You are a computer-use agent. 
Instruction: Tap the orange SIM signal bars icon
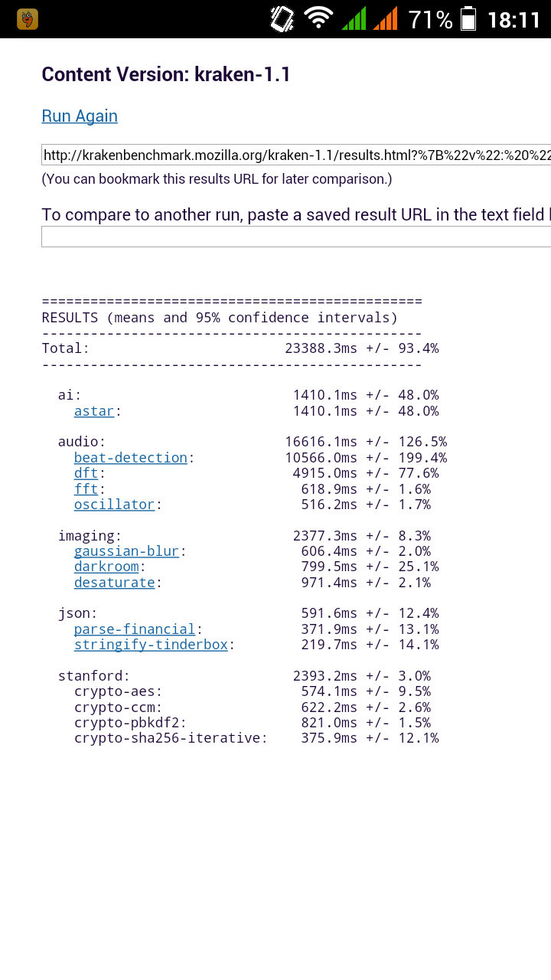386,19
